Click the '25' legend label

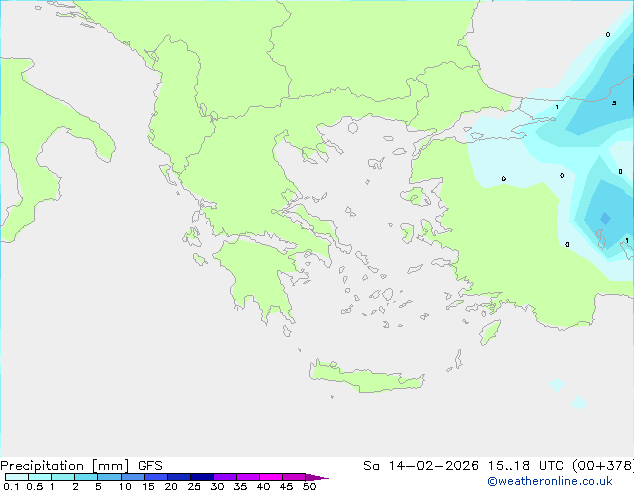pos(194,486)
